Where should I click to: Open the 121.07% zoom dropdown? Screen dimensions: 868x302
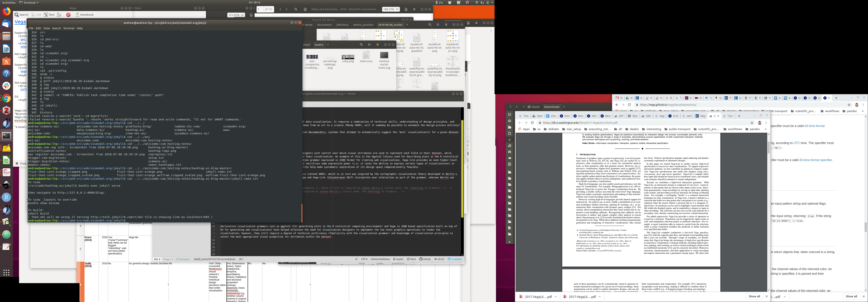coord(236,15)
